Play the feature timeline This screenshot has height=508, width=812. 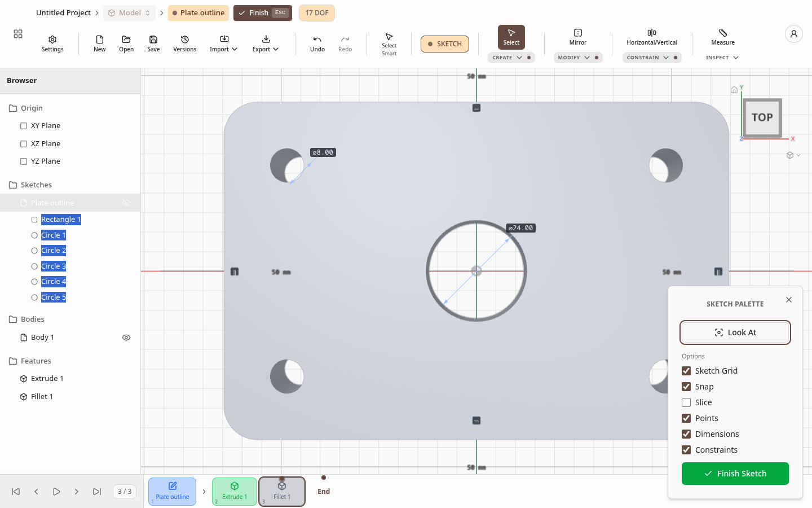click(56, 492)
